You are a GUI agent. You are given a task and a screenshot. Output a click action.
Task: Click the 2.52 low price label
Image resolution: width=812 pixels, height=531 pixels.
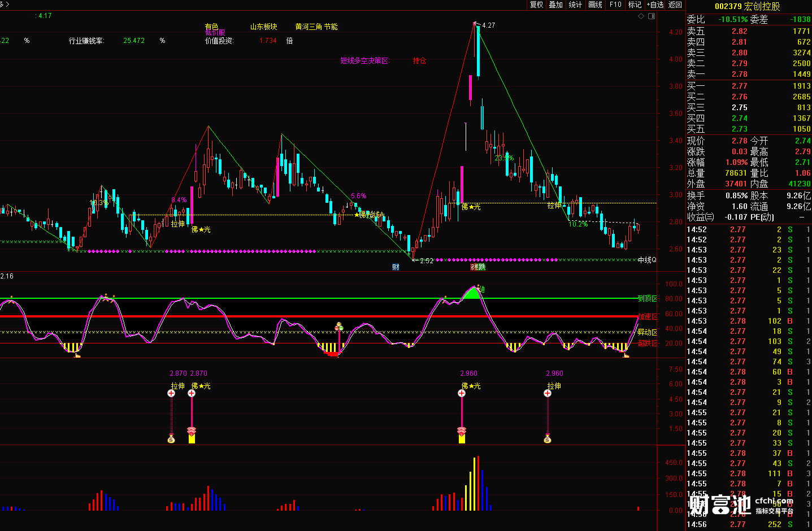tap(427, 261)
